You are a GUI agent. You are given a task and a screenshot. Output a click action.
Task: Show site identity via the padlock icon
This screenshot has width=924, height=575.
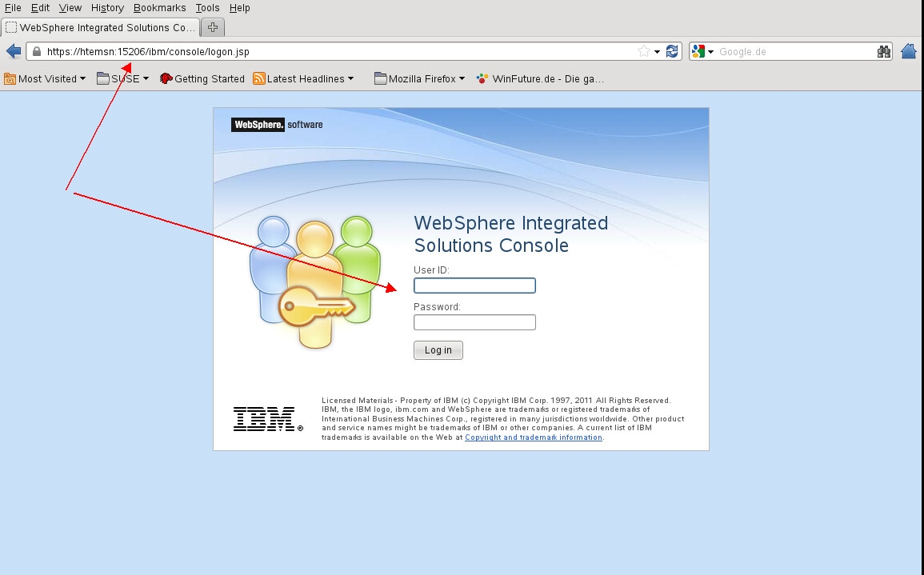click(37, 52)
